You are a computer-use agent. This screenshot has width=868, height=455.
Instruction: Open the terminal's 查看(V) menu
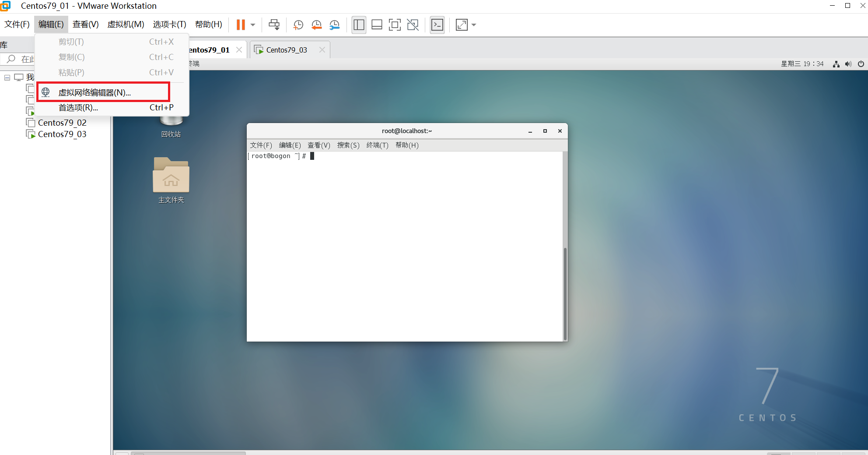(319, 145)
